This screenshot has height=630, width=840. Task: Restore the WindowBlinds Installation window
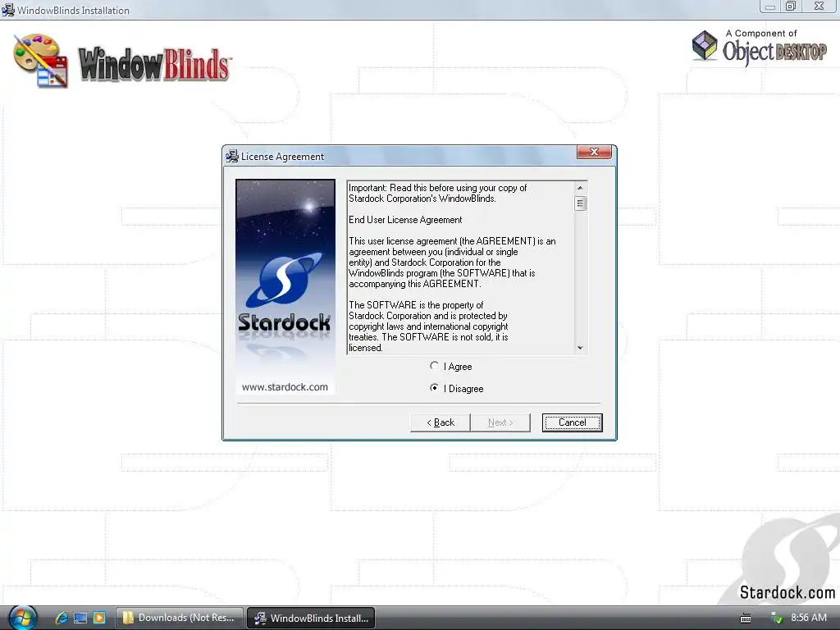[x=791, y=7]
